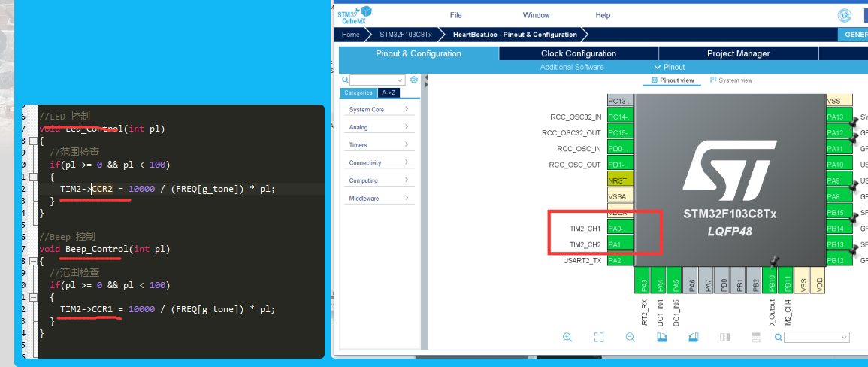Open the Window menu

click(x=537, y=15)
